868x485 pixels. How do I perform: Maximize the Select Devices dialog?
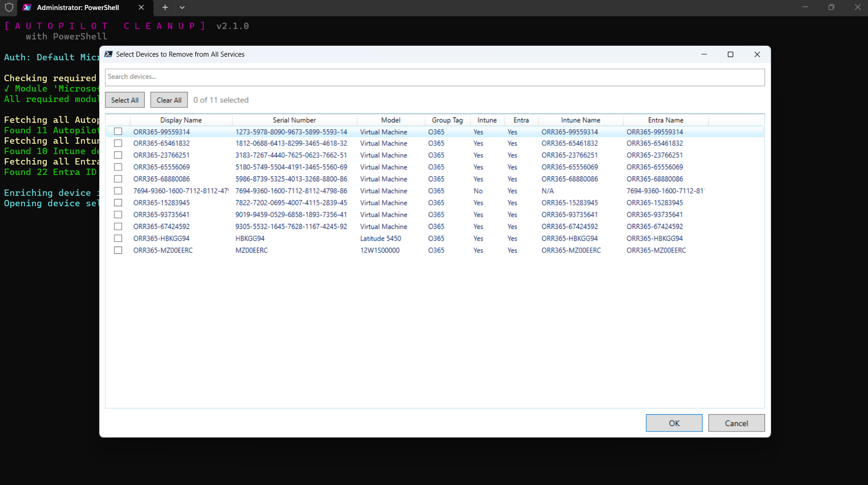coord(730,54)
